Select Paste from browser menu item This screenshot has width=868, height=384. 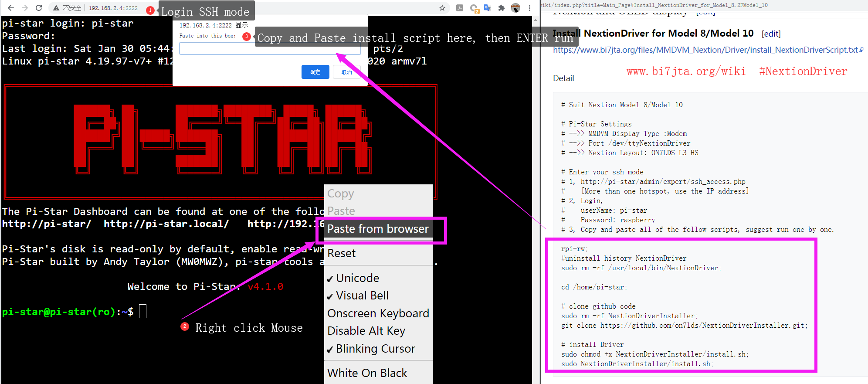pos(378,229)
